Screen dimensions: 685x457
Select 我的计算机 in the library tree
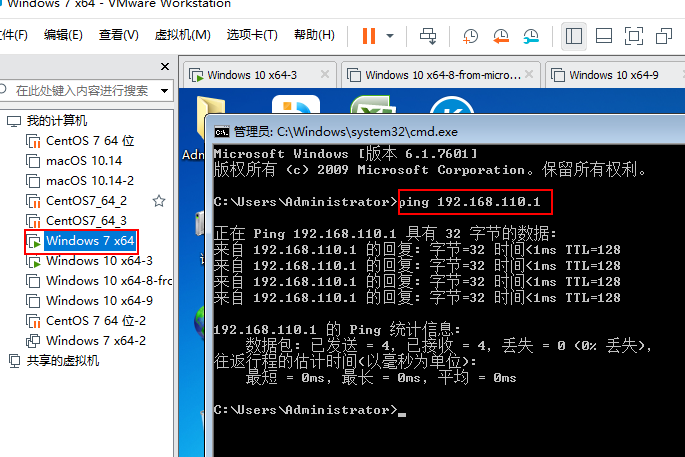click(x=57, y=121)
